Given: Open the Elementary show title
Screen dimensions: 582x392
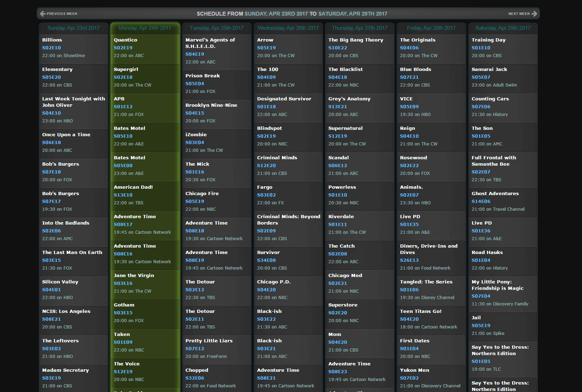Looking at the screenshot, I should [x=57, y=70].
